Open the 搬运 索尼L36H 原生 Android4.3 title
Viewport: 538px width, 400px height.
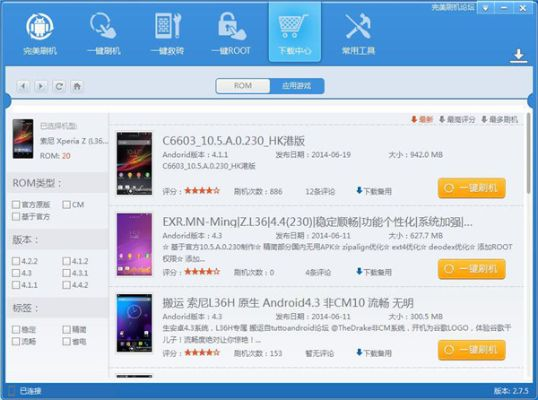click(x=288, y=303)
